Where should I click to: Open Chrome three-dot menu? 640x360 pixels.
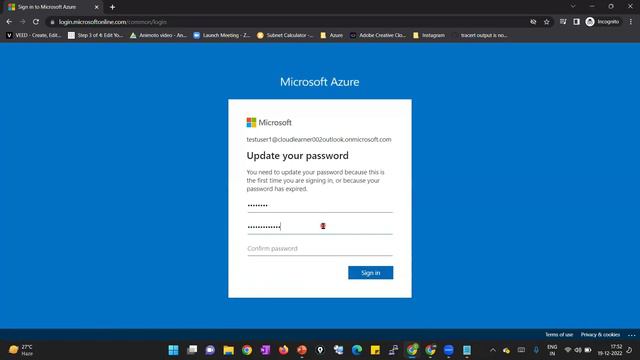pyautogui.click(x=631, y=22)
